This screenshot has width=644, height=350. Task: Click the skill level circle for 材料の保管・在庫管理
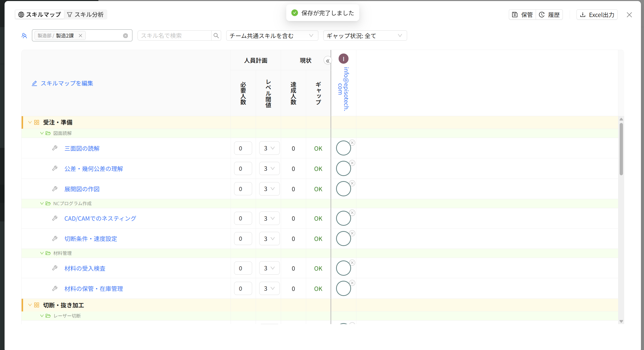[x=343, y=288]
